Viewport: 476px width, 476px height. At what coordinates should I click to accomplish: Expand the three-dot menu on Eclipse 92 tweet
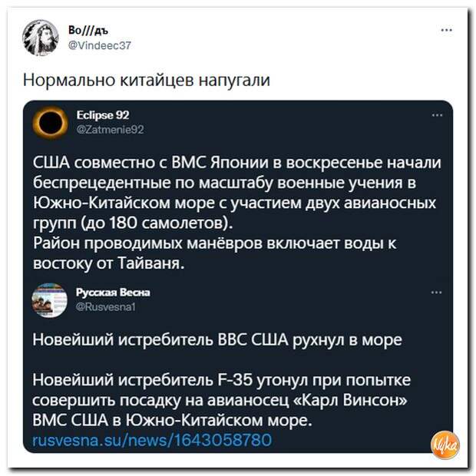point(437,116)
